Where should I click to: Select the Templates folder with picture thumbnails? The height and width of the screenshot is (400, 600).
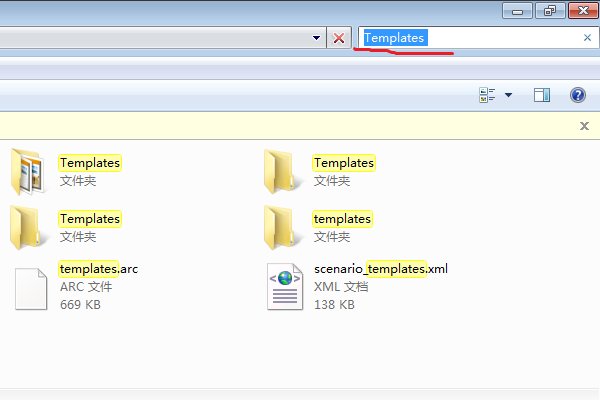tap(28, 170)
